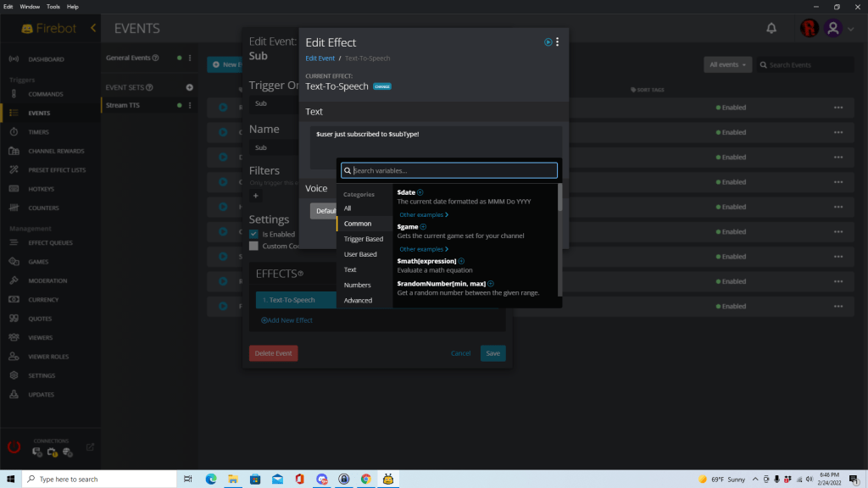Click in the Search variables field
The width and height of the screenshot is (868, 488).
click(448, 169)
